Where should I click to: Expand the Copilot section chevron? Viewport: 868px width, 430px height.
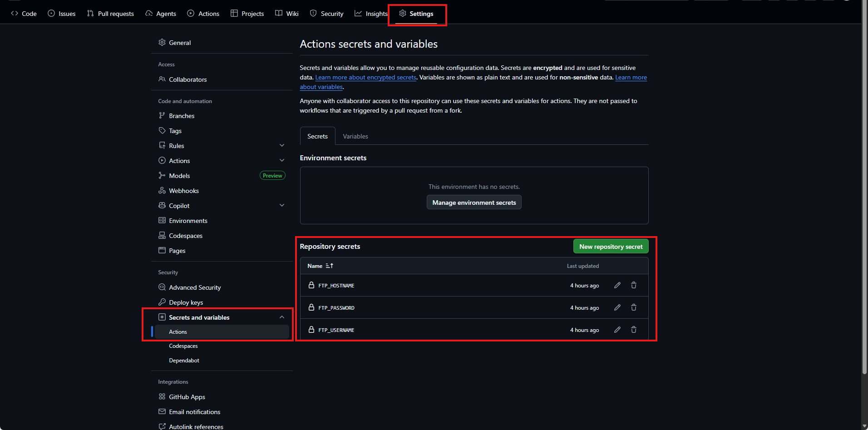click(x=282, y=205)
